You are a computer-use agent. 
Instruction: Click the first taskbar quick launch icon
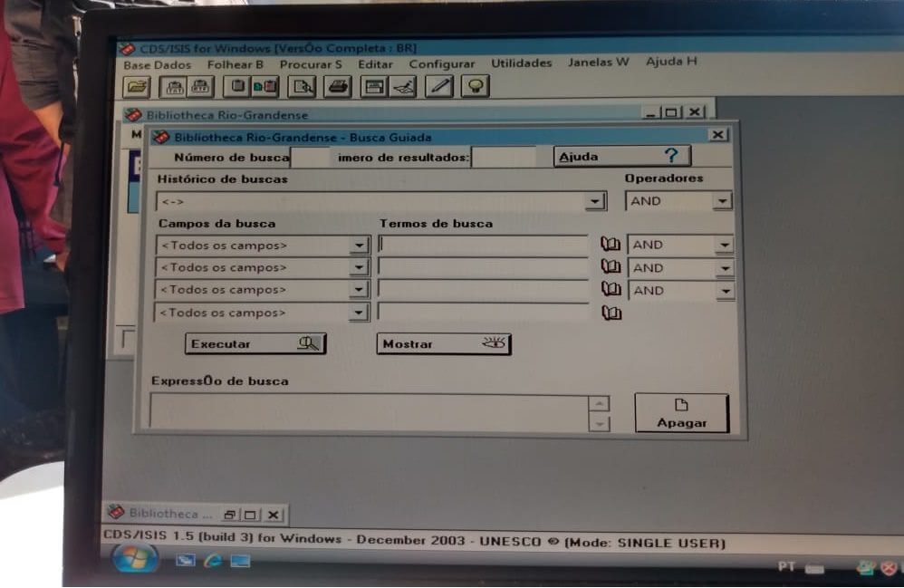tap(185, 559)
